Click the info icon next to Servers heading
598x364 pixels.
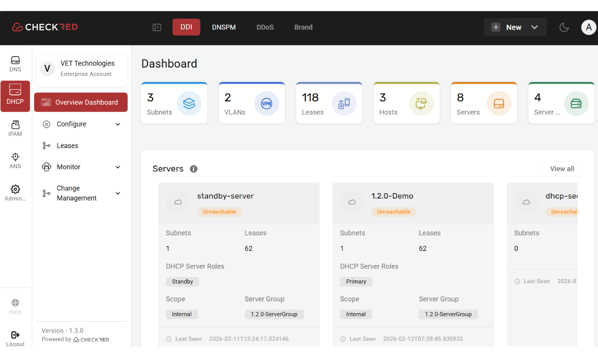pos(194,169)
